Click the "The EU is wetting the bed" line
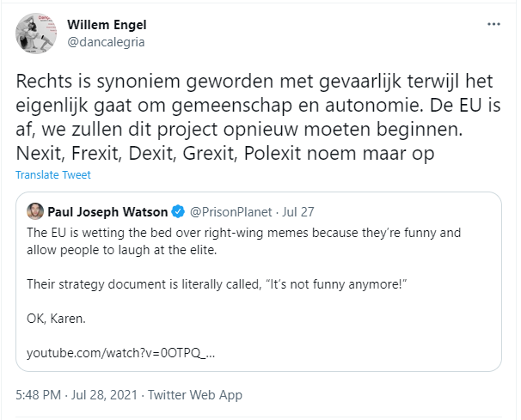Image resolution: width=521 pixels, height=420 pixels. tap(244, 233)
